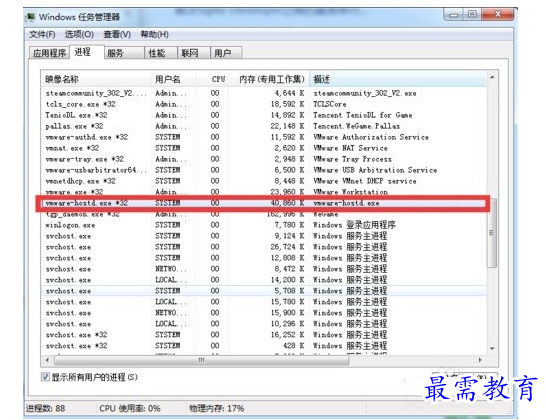Maximize the Task Manager window

tap(472, 15)
